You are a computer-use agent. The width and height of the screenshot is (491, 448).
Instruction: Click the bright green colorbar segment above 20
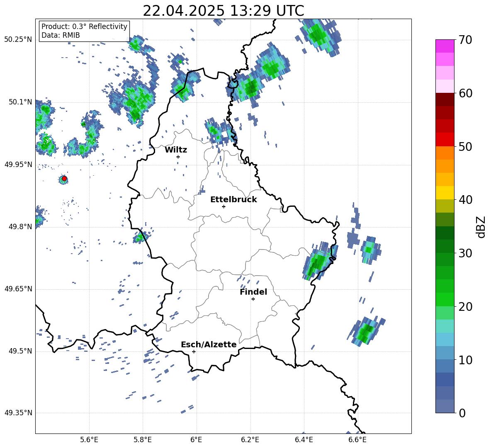point(445,299)
